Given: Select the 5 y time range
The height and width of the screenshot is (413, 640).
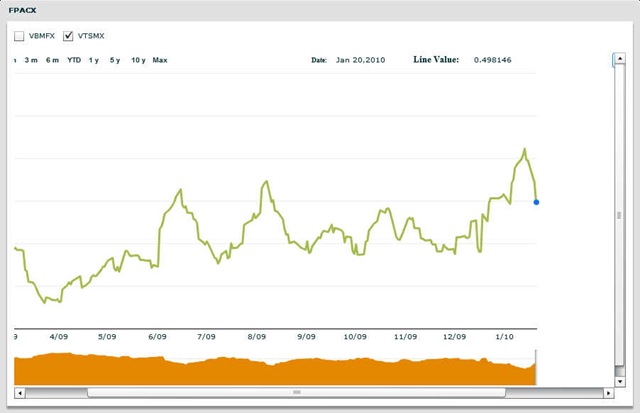Looking at the screenshot, I should 115,60.
